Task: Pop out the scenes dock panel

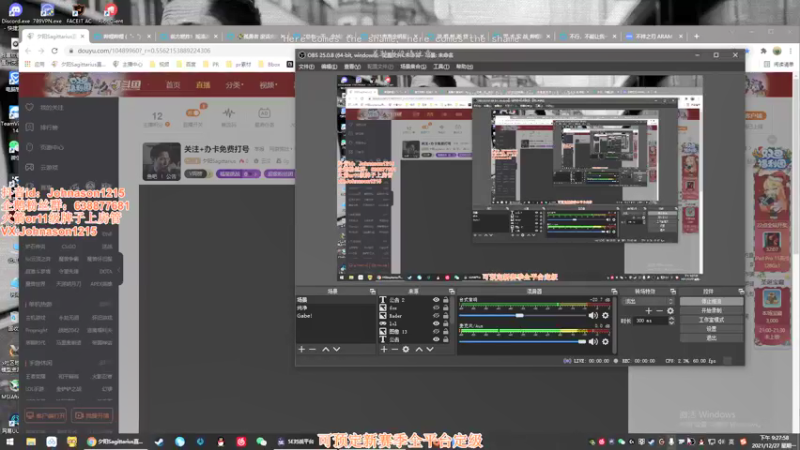Action: tap(372, 291)
